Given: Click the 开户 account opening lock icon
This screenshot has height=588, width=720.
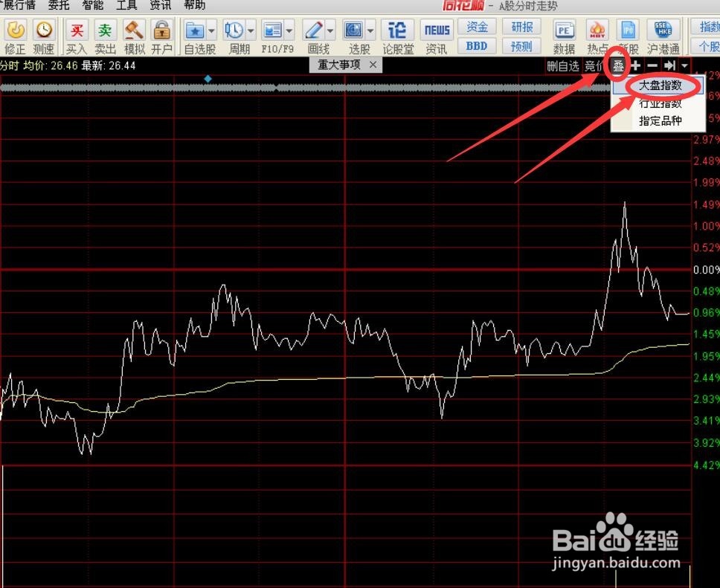Looking at the screenshot, I should (161, 30).
